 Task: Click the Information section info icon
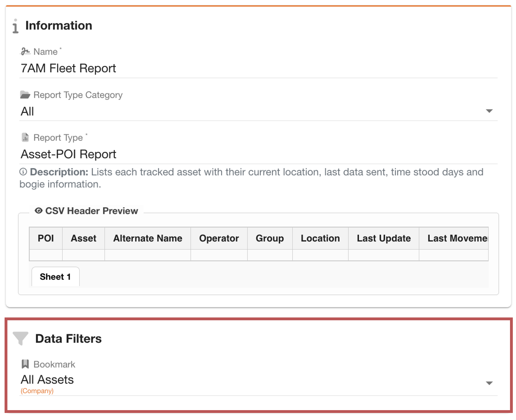point(15,26)
